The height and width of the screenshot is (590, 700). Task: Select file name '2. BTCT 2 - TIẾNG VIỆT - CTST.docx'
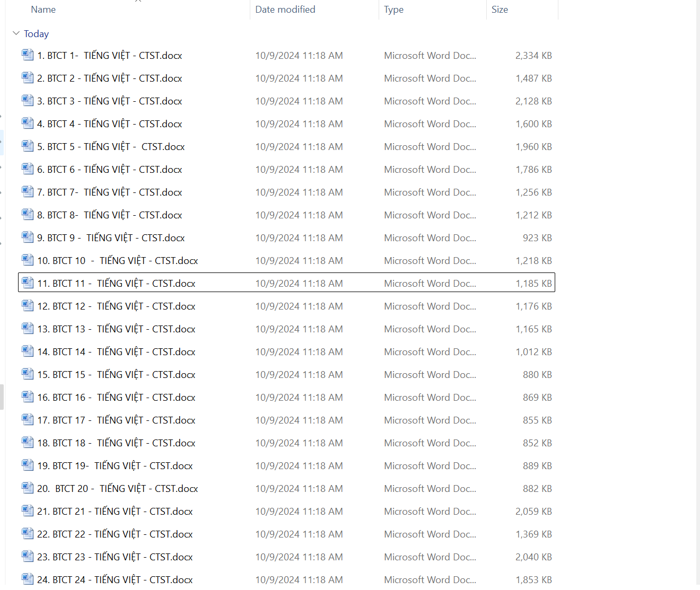110,78
